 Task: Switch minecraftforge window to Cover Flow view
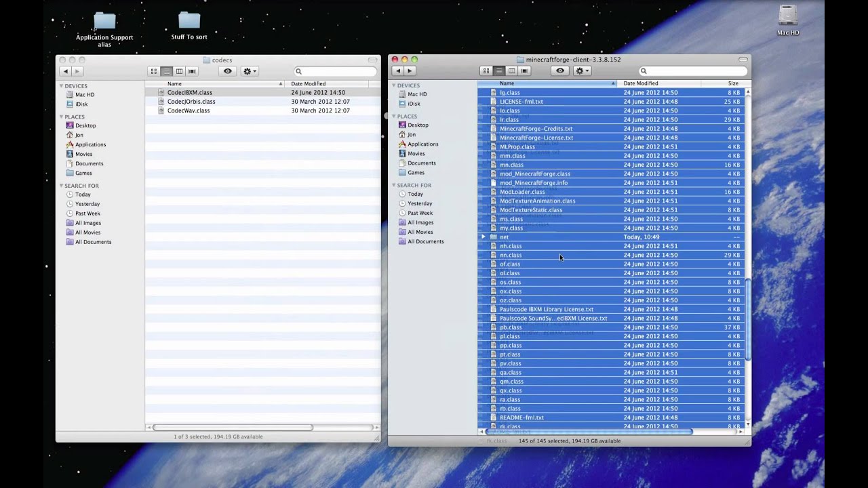524,70
